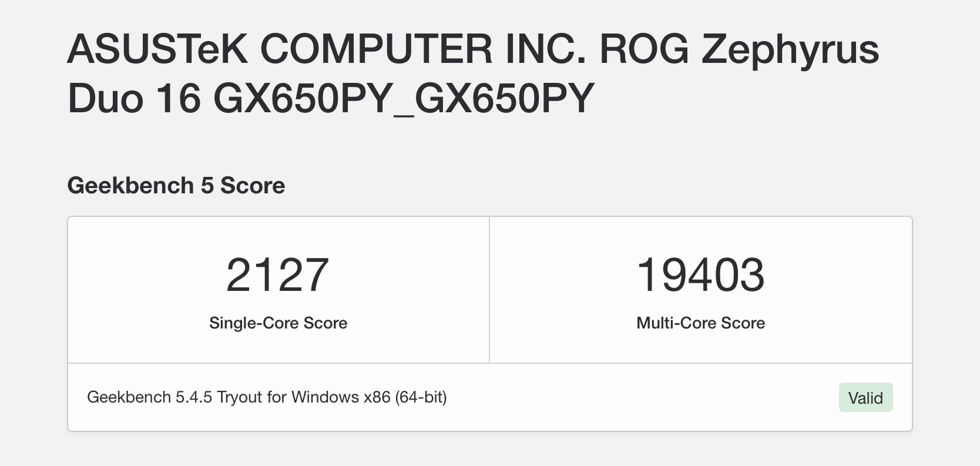Click the word Zephyrus in the title

(x=790, y=51)
